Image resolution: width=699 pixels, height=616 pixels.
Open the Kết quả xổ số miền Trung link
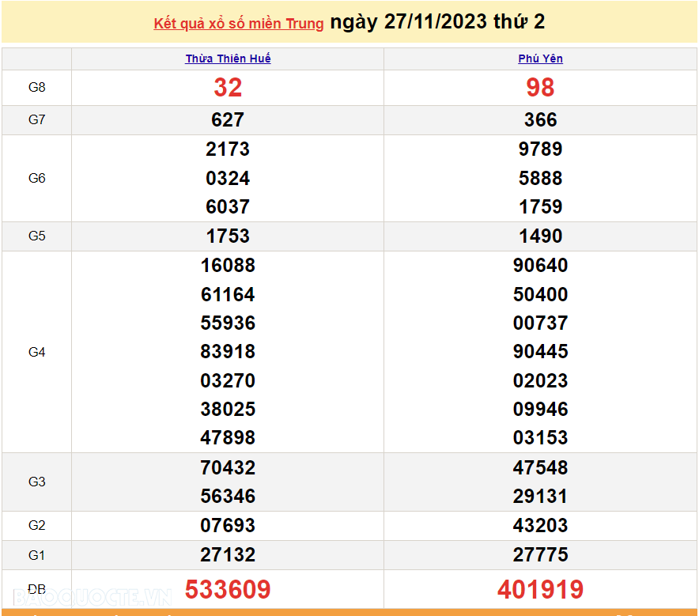tap(239, 24)
